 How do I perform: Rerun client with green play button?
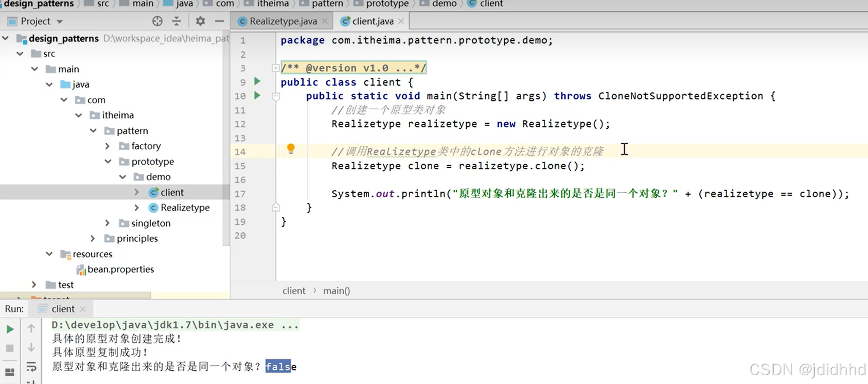point(10,329)
